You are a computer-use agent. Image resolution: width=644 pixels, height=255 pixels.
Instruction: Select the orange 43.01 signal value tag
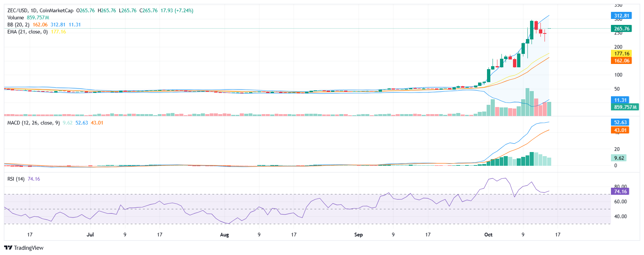pos(620,130)
